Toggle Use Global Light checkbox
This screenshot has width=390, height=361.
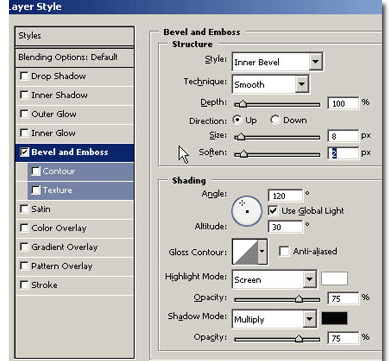(273, 211)
